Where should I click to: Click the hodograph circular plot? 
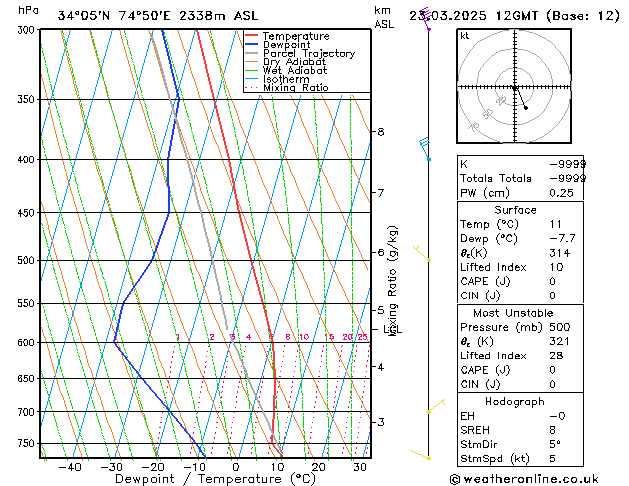coord(514,88)
